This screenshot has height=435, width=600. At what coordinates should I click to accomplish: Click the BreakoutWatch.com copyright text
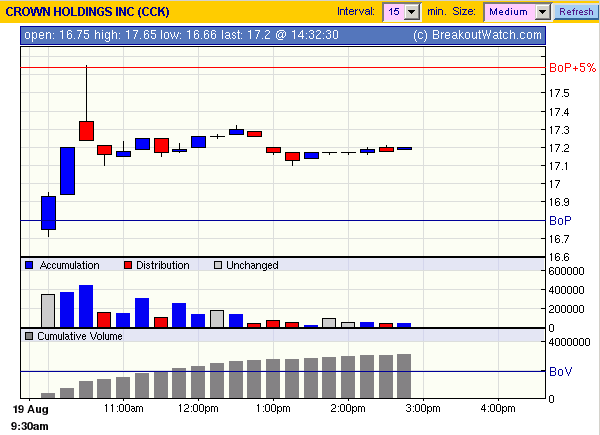(x=478, y=35)
